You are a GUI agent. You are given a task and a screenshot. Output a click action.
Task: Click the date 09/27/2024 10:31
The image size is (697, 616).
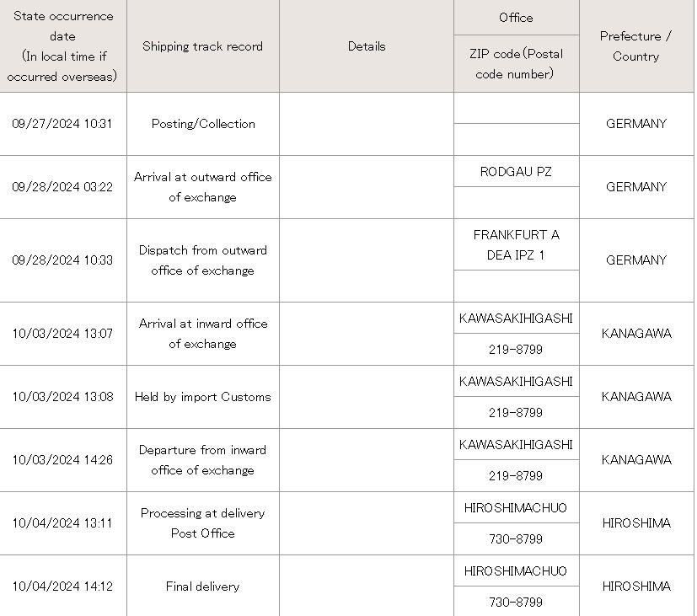[62, 124]
